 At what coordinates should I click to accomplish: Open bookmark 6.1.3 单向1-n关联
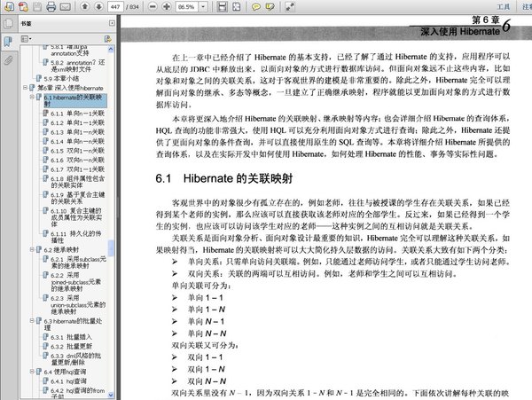[77, 132]
